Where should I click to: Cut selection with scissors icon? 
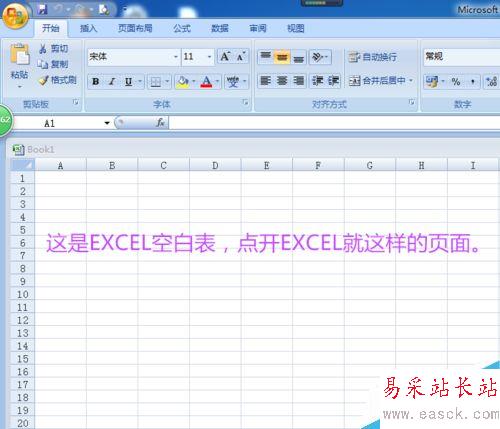(x=43, y=49)
